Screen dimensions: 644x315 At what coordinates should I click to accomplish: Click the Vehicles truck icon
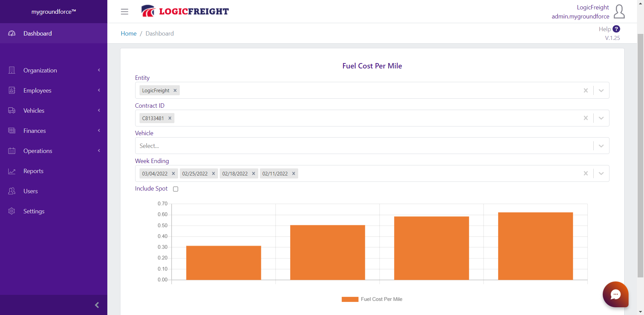tap(12, 111)
